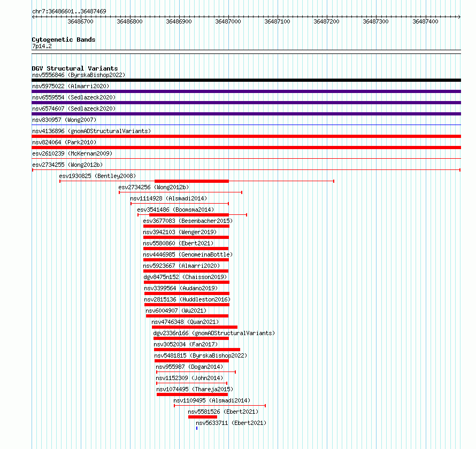Viewport: 476px width, 449px height.
Task: Open nsv6004907 (Wu2021) label
Action: pyautogui.click(x=176, y=311)
